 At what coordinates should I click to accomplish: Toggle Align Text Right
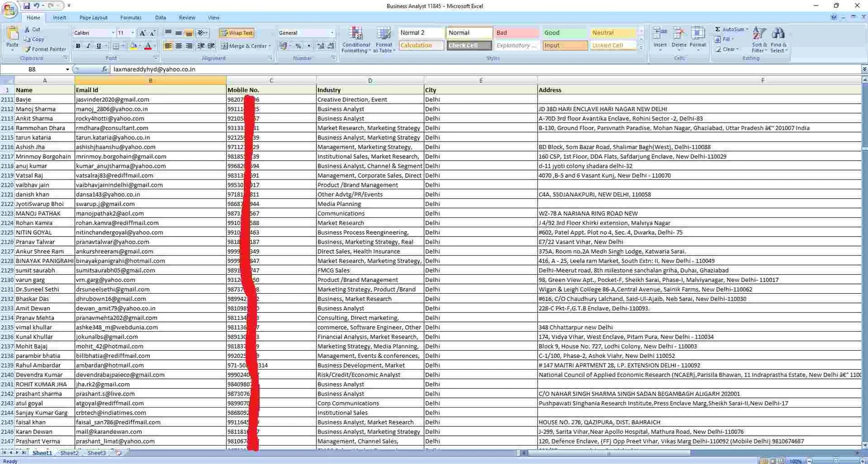pyautogui.click(x=189, y=46)
